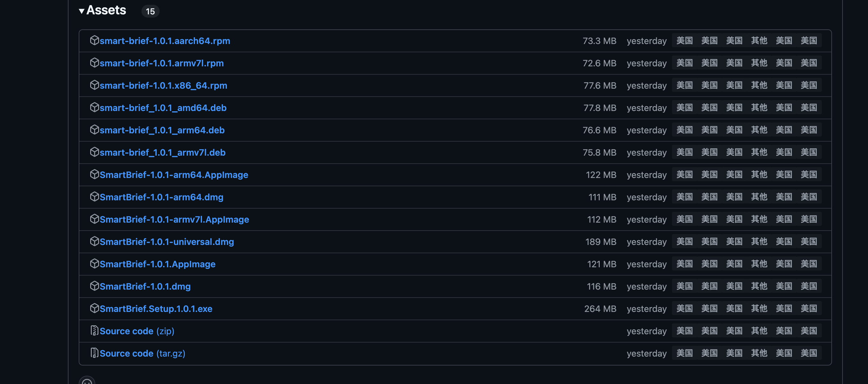Download Source code (tar.gz) archive
Image resolution: width=868 pixels, height=384 pixels.
[142, 353]
